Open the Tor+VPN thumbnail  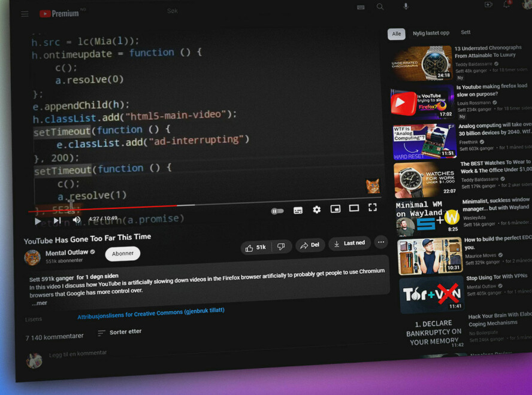(x=432, y=294)
